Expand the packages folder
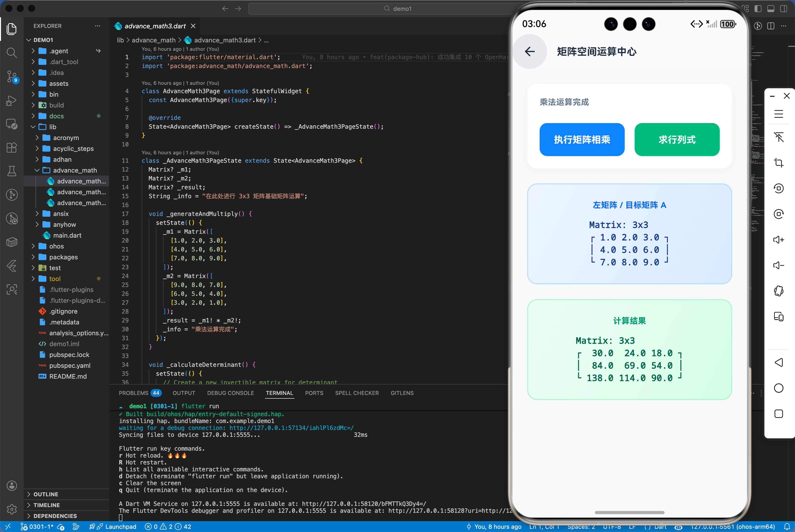Image resolution: width=795 pixels, height=532 pixels. (x=63, y=257)
